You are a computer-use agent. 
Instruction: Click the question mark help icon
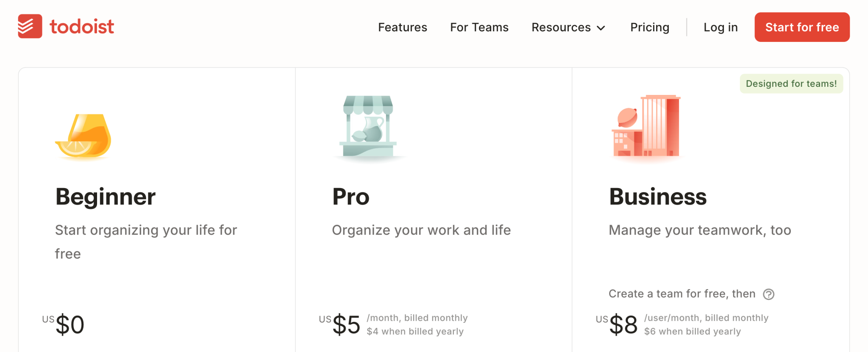tap(768, 294)
